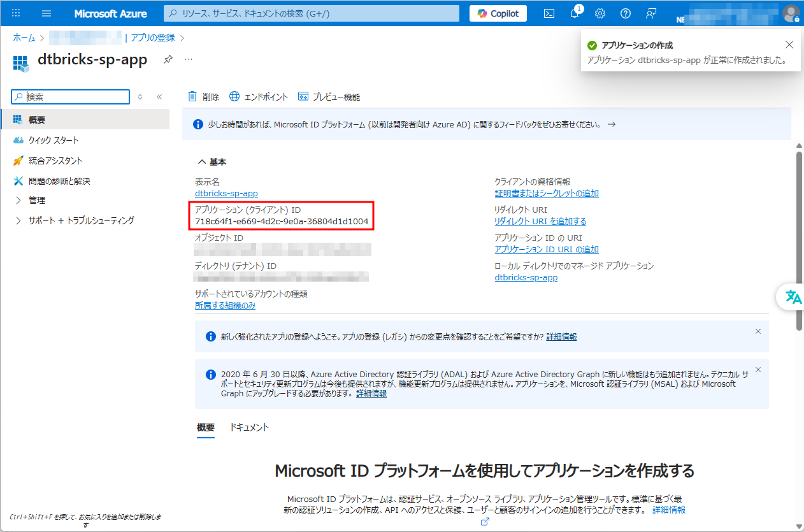Image resolution: width=804 pixels, height=532 pixels.
Task: Open the hamburger portal menu
Action: [x=47, y=13]
